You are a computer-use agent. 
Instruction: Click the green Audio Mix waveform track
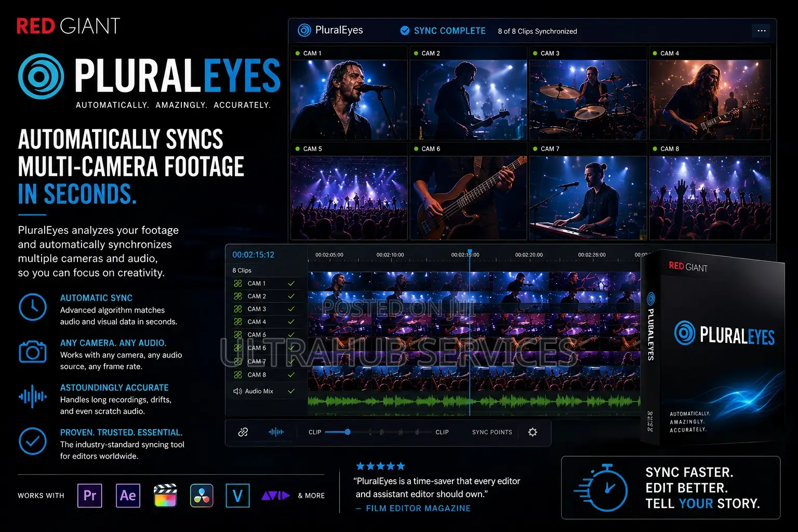[474, 401]
